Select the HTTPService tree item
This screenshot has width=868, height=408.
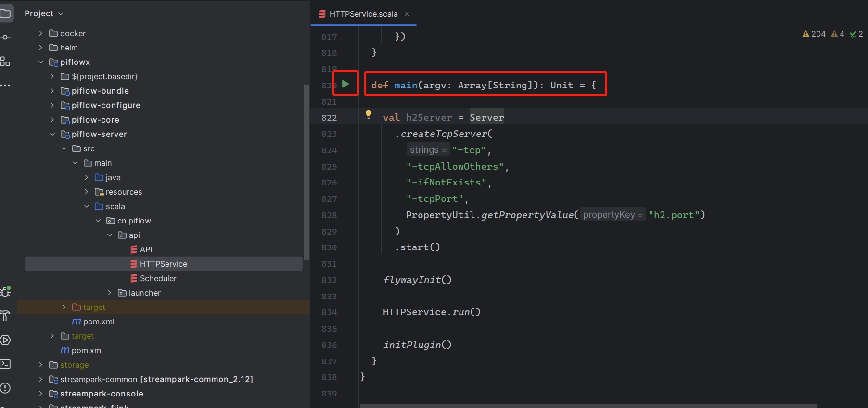164,264
